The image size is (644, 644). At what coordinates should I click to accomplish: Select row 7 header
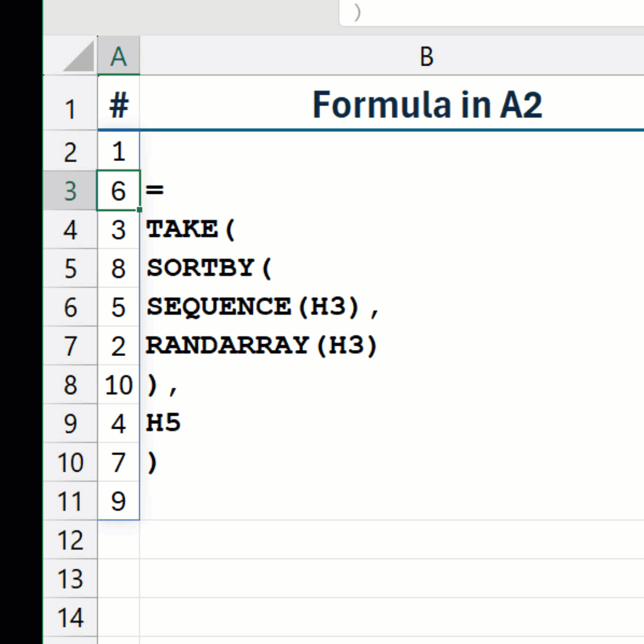(x=70, y=346)
